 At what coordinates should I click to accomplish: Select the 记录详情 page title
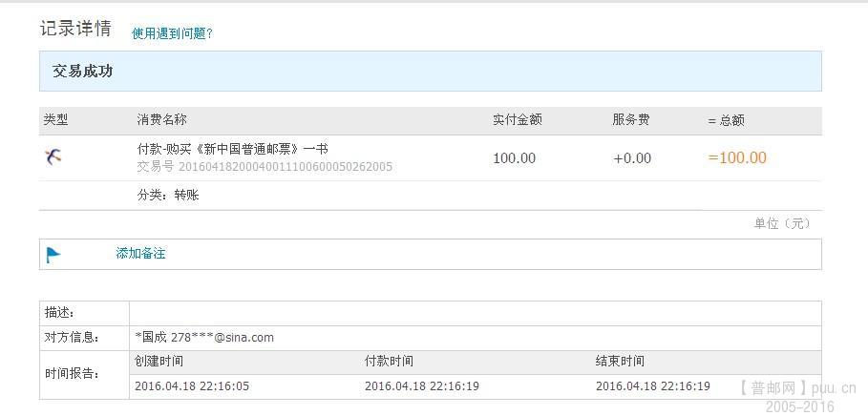(75, 29)
